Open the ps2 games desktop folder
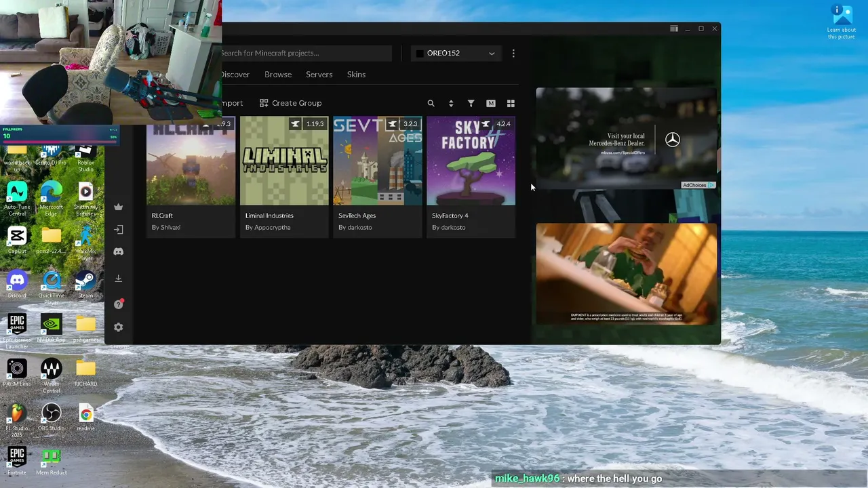The image size is (868, 488). (85, 329)
